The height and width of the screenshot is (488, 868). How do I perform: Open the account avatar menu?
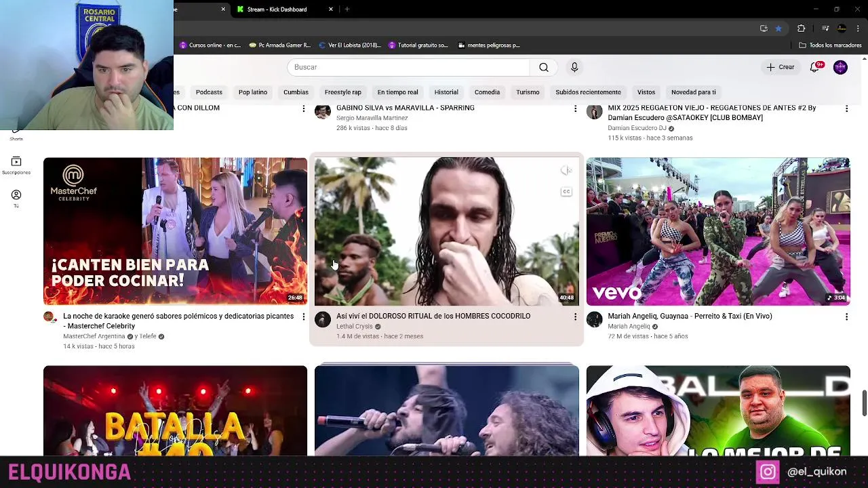click(840, 67)
